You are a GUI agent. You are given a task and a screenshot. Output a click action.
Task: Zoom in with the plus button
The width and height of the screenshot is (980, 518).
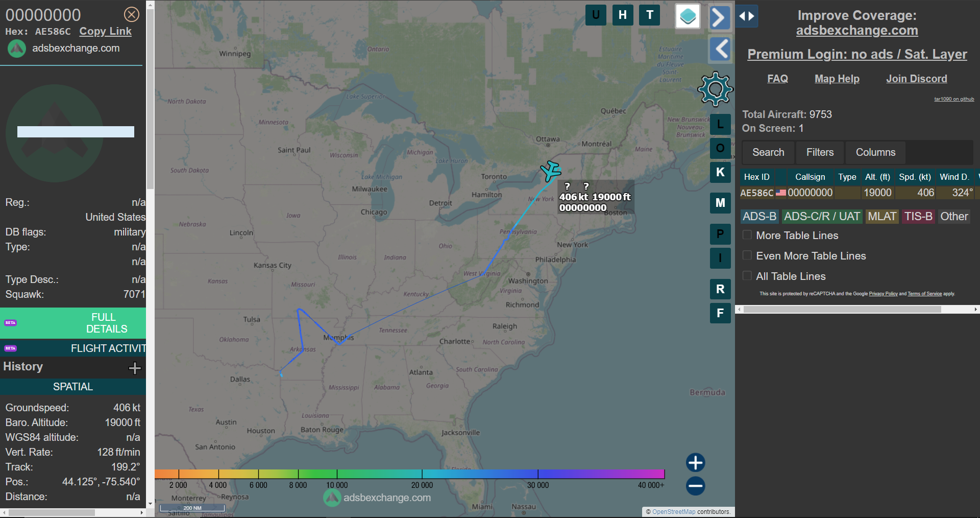click(695, 462)
